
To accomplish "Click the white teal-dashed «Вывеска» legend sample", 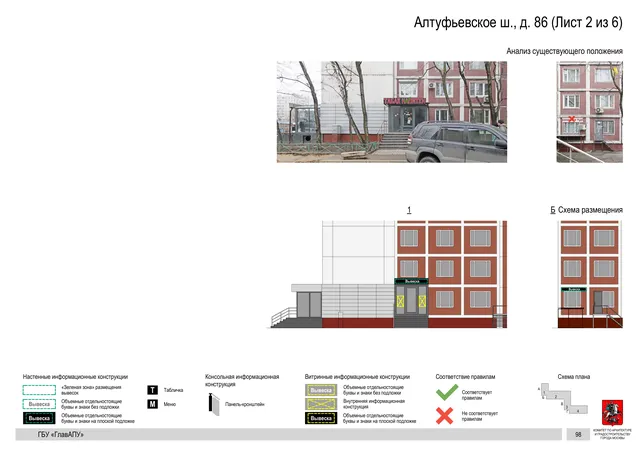I will [x=39, y=404].
